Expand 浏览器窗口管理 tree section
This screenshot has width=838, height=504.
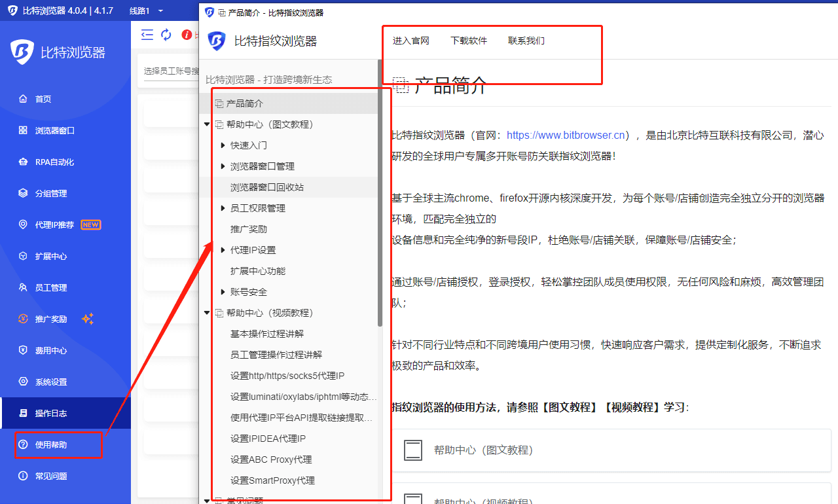coord(223,166)
